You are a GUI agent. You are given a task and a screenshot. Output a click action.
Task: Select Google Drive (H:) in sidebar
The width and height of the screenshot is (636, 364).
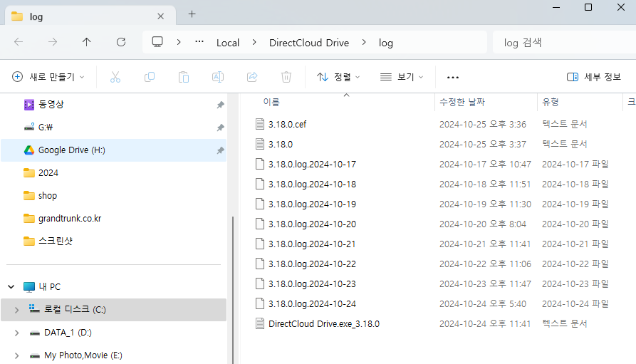pos(113,150)
